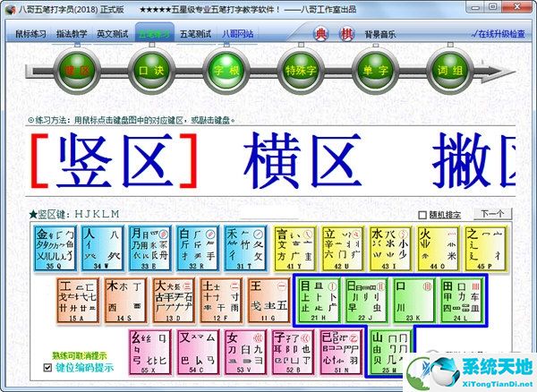Click the 下一个 next button

tap(492, 214)
